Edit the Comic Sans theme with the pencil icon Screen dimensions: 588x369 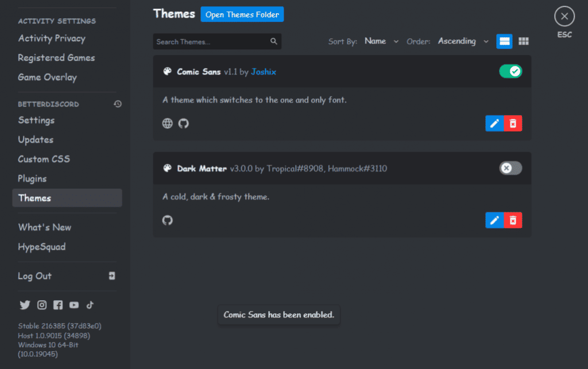[x=494, y=123]
